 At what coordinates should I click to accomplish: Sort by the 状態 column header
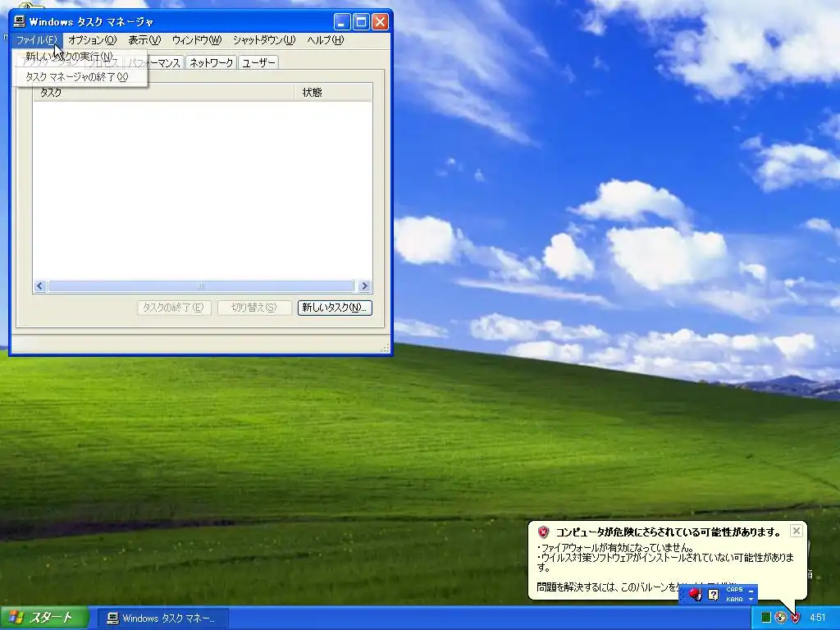[333, 93]
